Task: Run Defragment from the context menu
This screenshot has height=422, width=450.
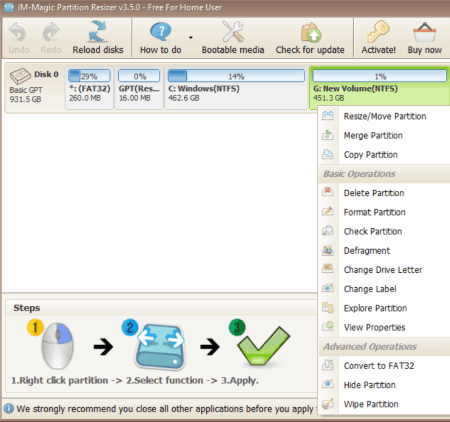Action: point(384,251)
